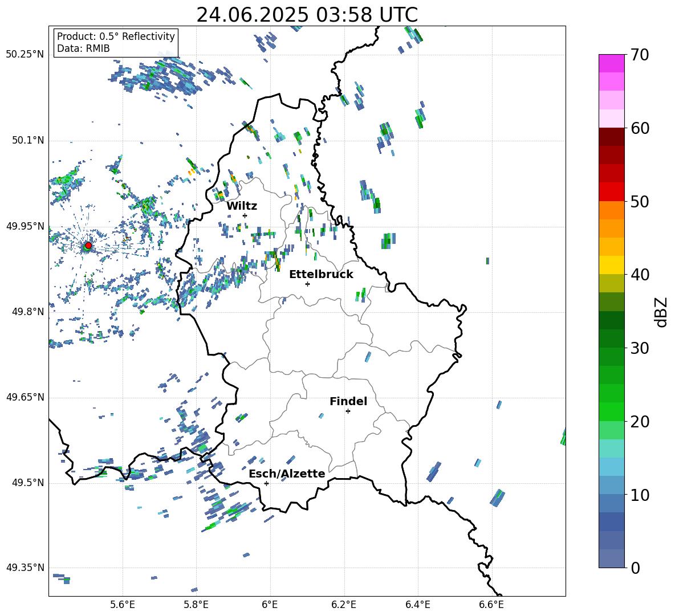
Task: Click the '6.4°E' longitude label
Action: coord(417,605)
